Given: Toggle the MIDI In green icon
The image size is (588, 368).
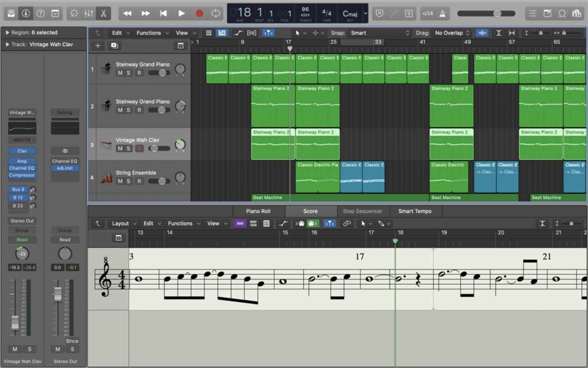Looking at the screenshot, I should pos(313,224).
